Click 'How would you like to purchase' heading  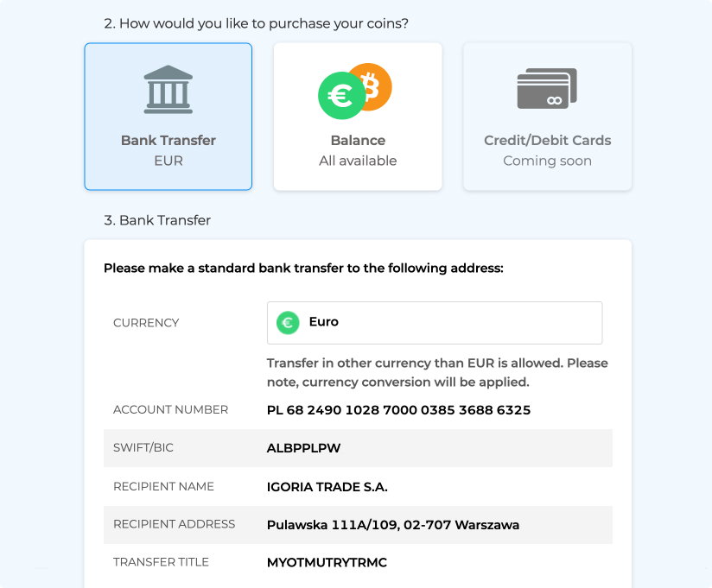pyautogui.click(x=256, y=23)
